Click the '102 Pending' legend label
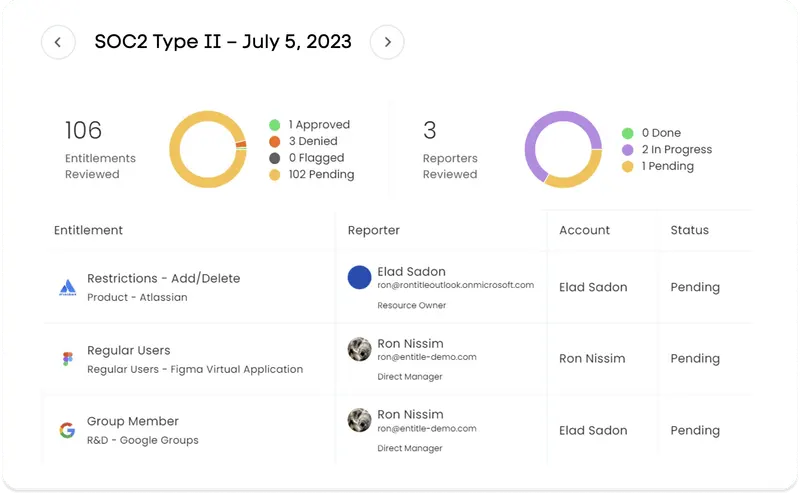The width and height of the screenshot is (800, 494). (x=321, y=175)
